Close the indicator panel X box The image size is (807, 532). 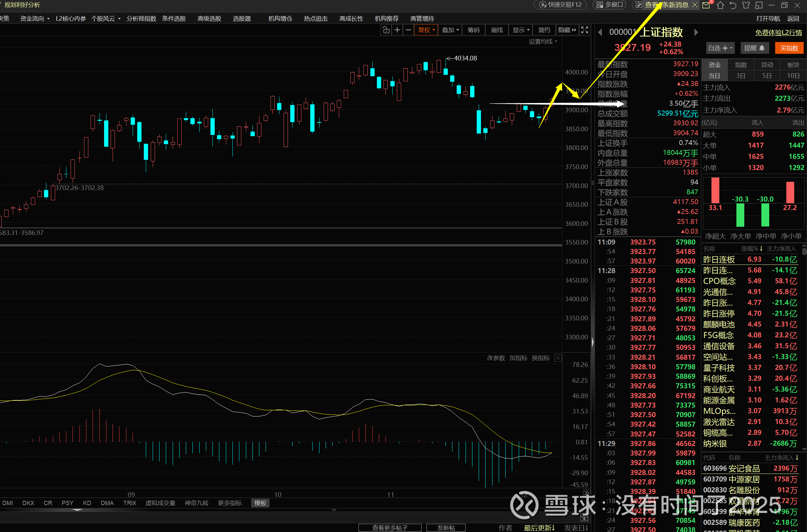coord(558,358)
